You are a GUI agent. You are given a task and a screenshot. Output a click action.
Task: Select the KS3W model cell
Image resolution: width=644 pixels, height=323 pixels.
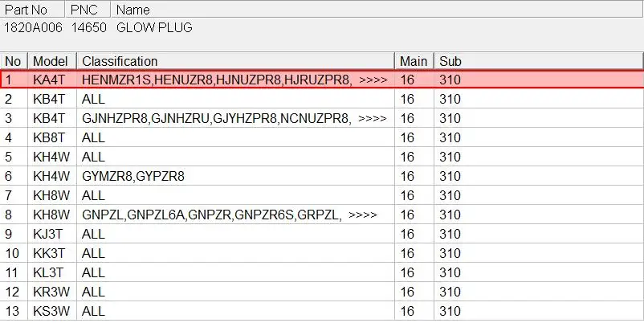pyautogui.click(x=52, y=311)
